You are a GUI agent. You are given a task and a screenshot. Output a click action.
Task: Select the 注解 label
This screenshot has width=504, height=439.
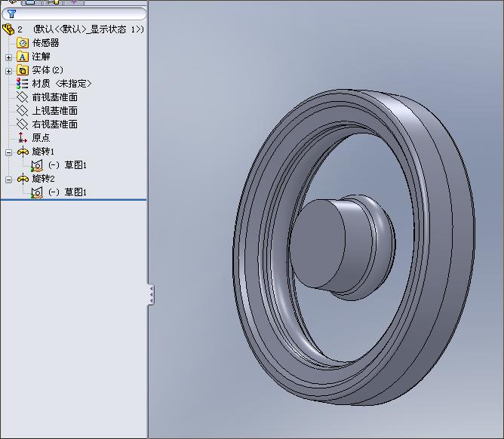(x=41, y=57)
